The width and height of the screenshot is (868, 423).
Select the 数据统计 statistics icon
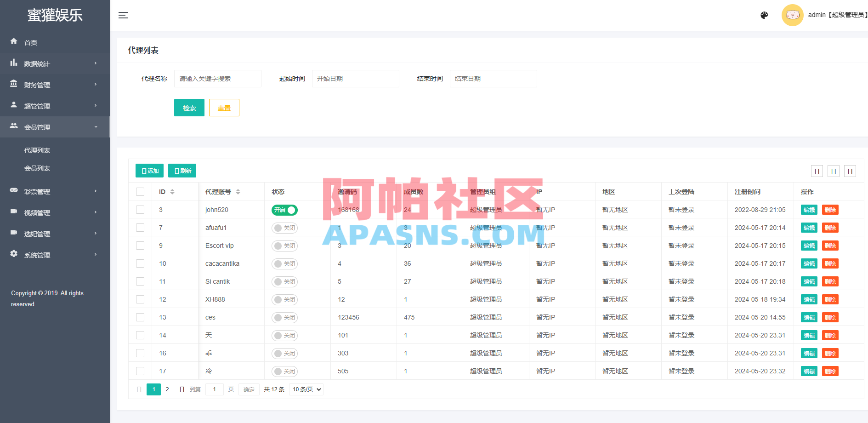(x=14, y=63)
